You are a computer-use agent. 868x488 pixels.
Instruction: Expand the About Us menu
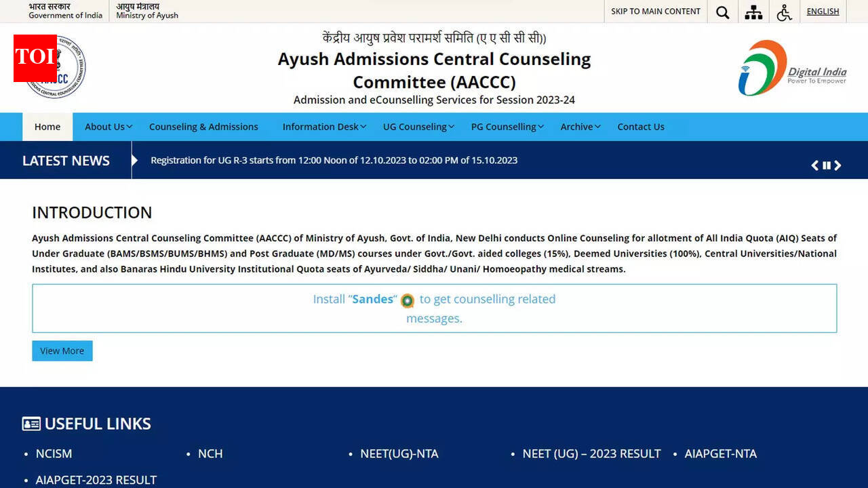click(108, 127)
